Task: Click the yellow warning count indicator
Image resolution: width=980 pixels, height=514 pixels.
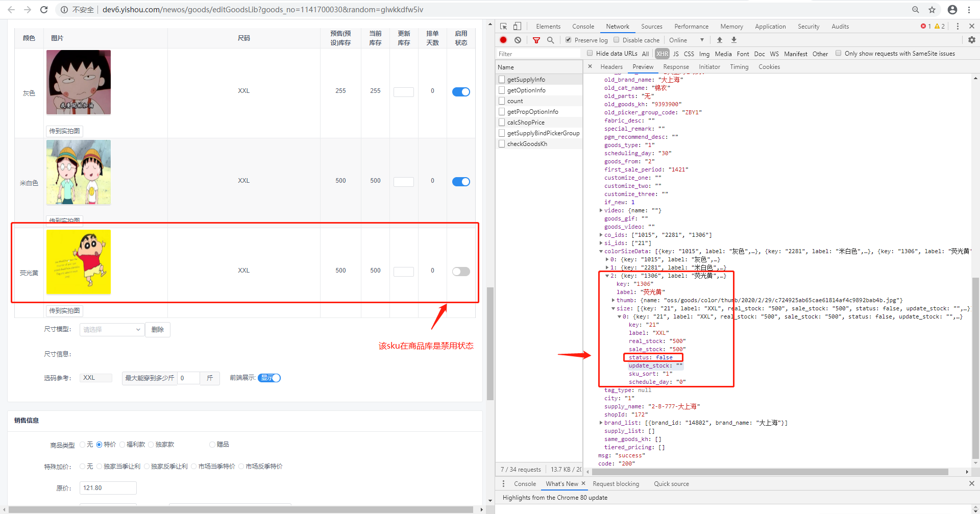Action: [940, 26]
